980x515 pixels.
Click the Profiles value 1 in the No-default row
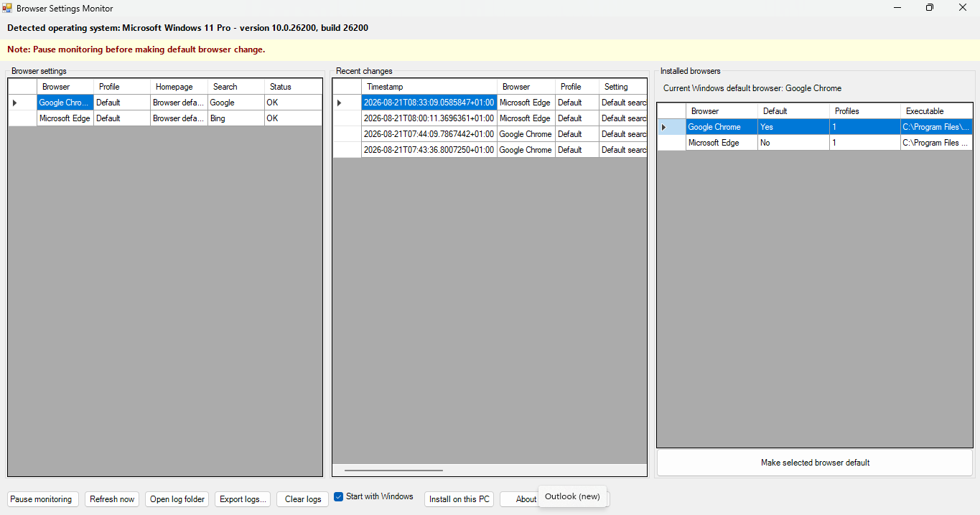(x=865, y=143)
